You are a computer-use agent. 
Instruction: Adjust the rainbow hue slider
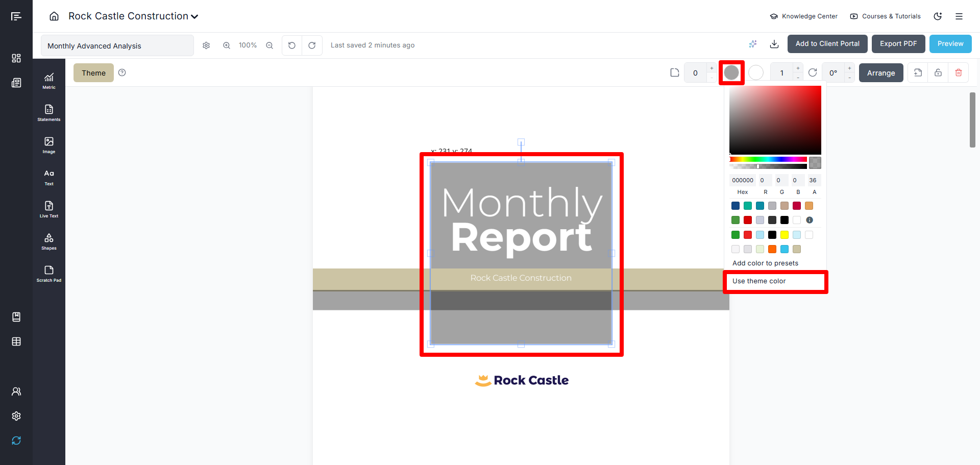coord(768,160)
